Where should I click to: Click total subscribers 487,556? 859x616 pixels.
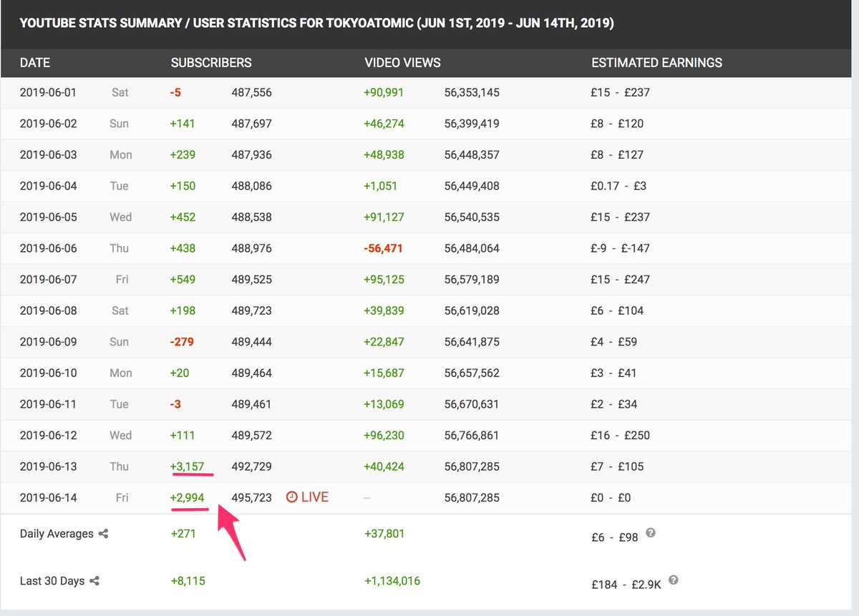click(251, 92)
